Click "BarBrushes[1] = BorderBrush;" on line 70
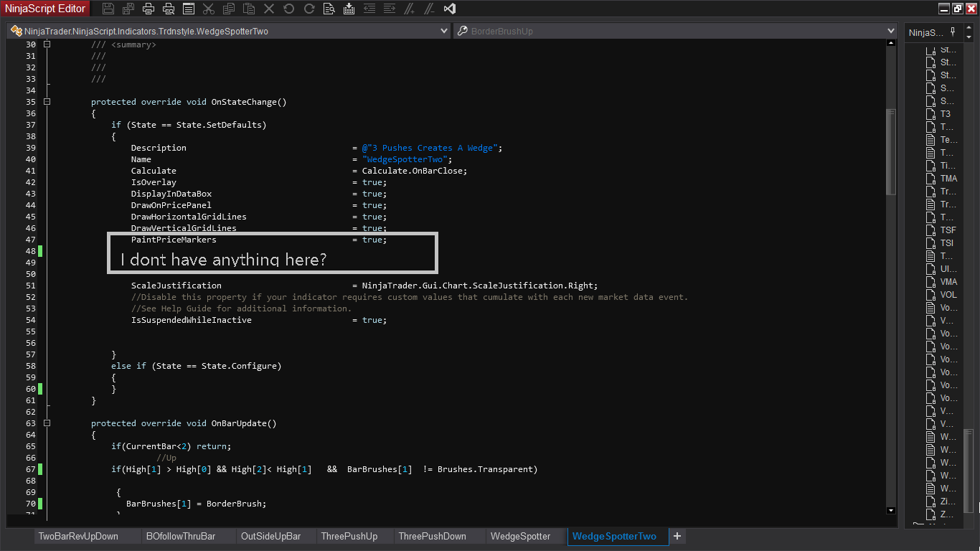This screenshot has width=980, height=551. click(x=196, y=504)
